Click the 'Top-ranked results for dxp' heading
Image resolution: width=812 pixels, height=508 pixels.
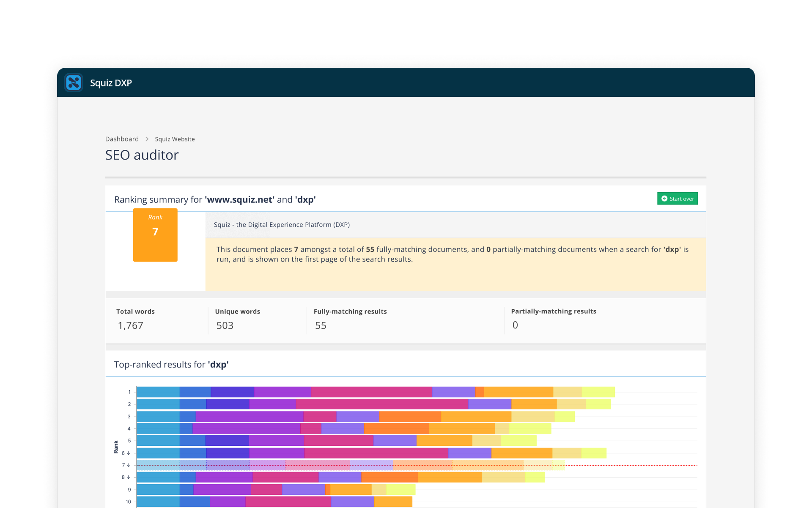(171, 364)
